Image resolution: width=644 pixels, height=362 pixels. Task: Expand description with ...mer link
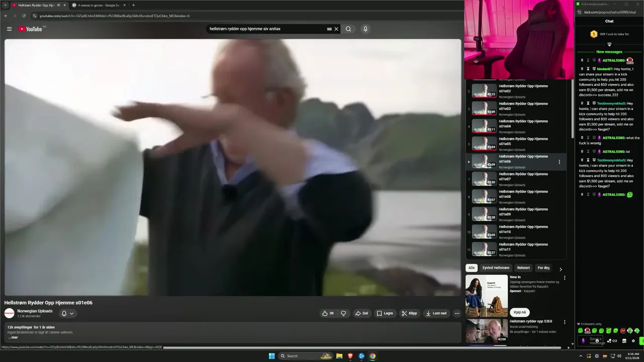click(x=13, y=337)
